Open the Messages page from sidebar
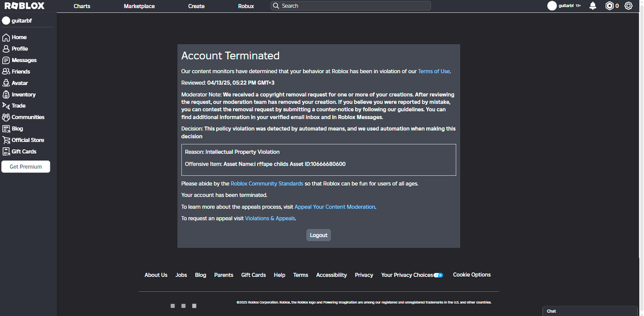Image resolution: width=644 pixels, height=316 pixels. pos(5,60)
